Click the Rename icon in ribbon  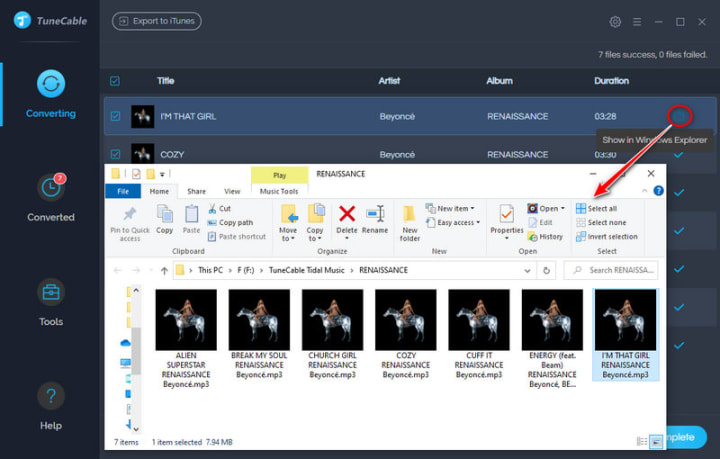375,214
